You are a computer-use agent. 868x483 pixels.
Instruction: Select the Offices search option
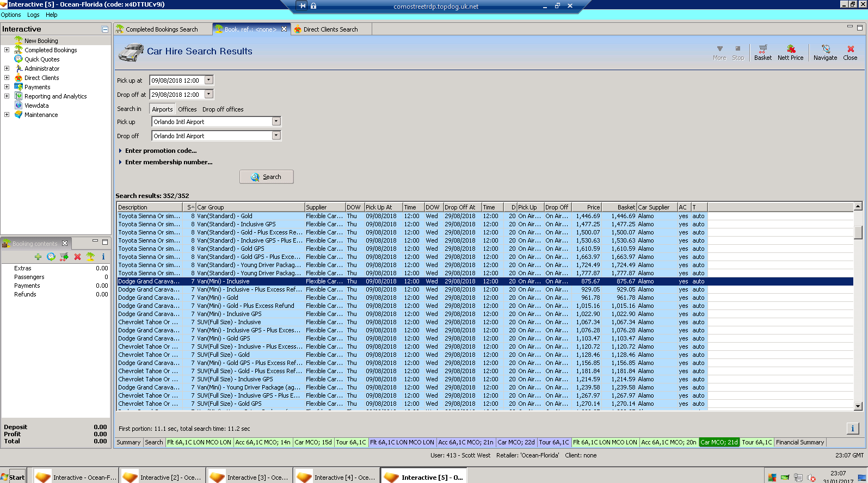pos(187,109)
